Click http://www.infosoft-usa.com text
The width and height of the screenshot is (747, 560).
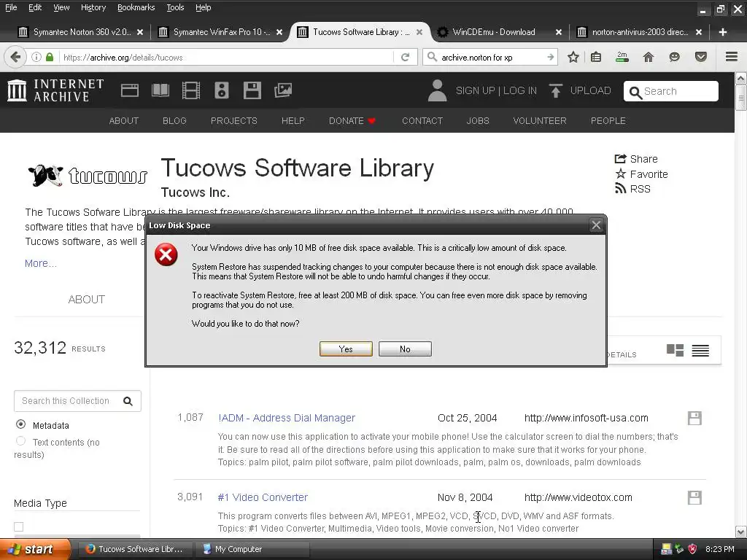point(586,418)
